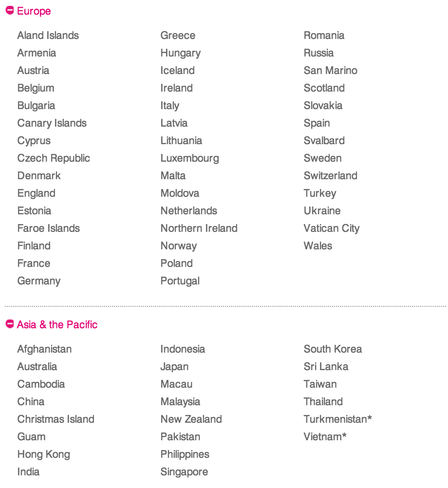Select Czech Republic country link
This screenshot has height=488, width=448.
[x=54, y=158]
